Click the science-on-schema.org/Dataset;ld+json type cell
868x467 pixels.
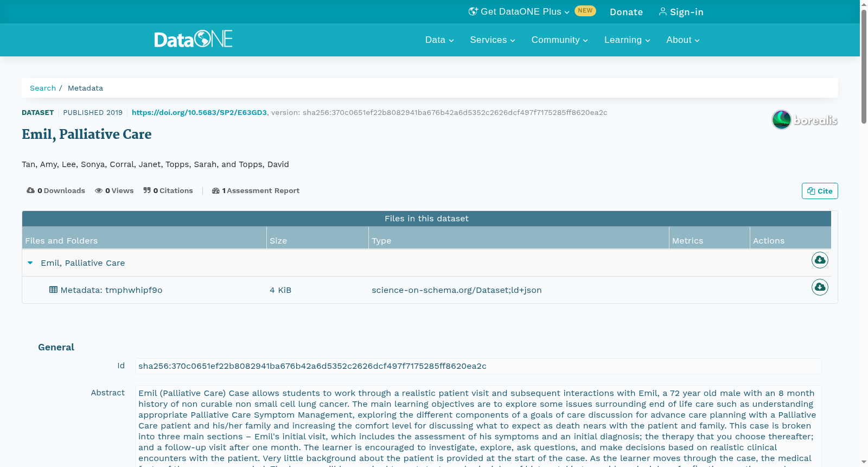[x=457, y=290]
